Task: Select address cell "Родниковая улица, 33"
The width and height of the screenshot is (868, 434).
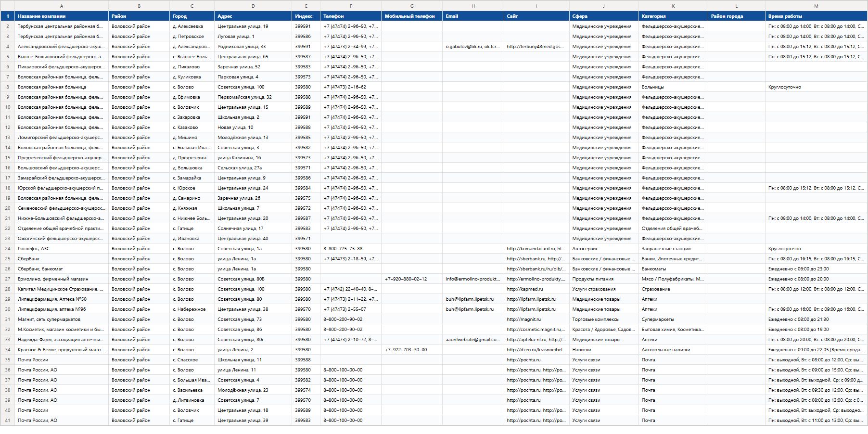Action: [253, 47]
